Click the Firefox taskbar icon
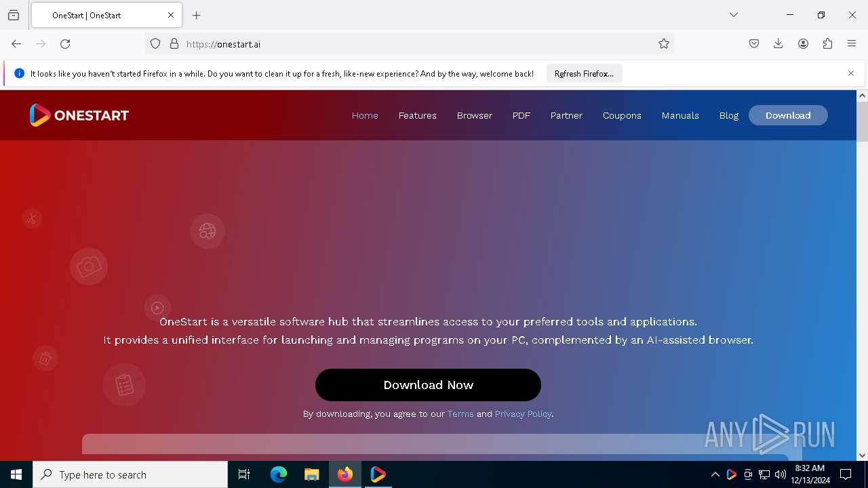The height and width of the screenshot is (488, 868). [x=345, y=474]
